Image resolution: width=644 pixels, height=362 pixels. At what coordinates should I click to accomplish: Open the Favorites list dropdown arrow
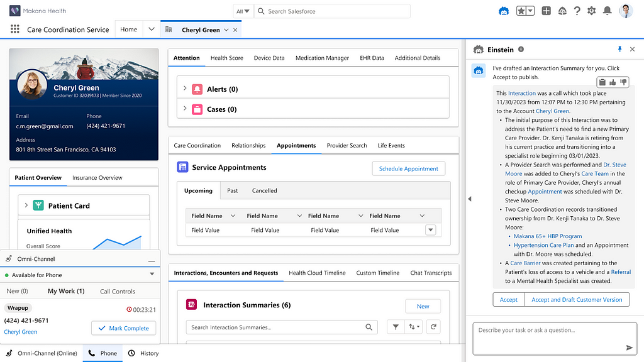coord(530,11)
